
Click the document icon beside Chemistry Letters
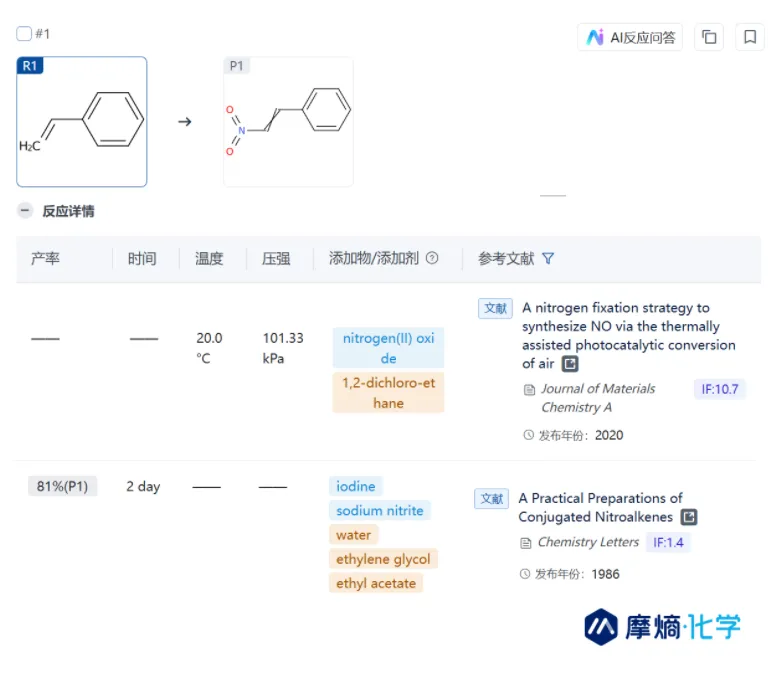[526, 543]
